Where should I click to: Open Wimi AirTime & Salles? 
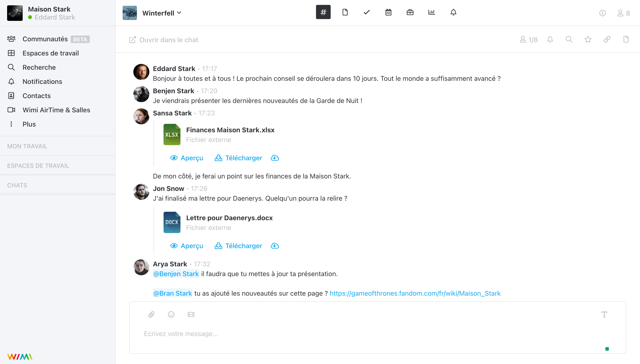(56, 110)
